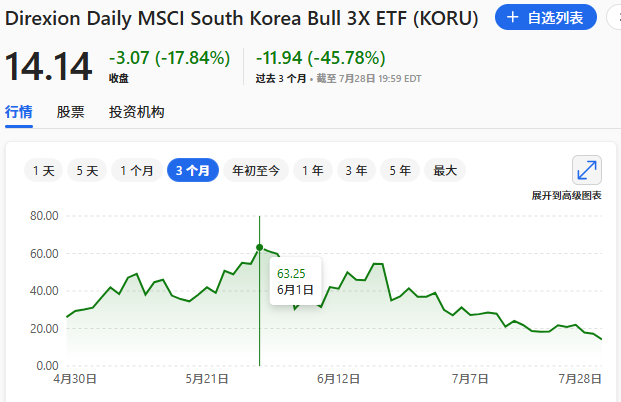This screenshot has width=621, height=402.
Task: Click the 展开到高级图表 label
Action: (566, 196)
